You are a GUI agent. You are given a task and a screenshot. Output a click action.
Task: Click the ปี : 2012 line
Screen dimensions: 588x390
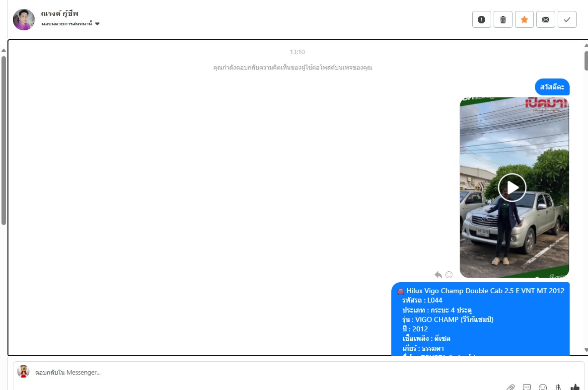click(415, 329)
